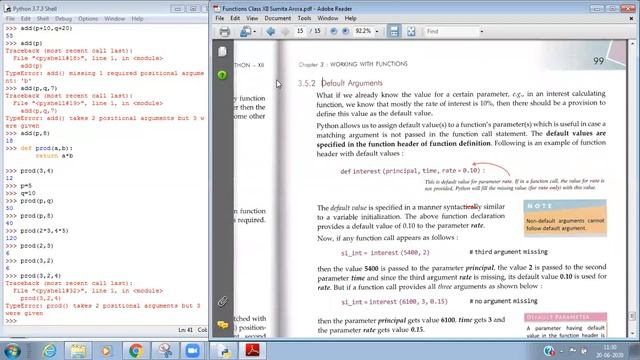The width and height of the screenshot is (640, 360).
Task: Click the Adobe Reader vertical scrollbar down arrow
Action: (x=632, y=333)
